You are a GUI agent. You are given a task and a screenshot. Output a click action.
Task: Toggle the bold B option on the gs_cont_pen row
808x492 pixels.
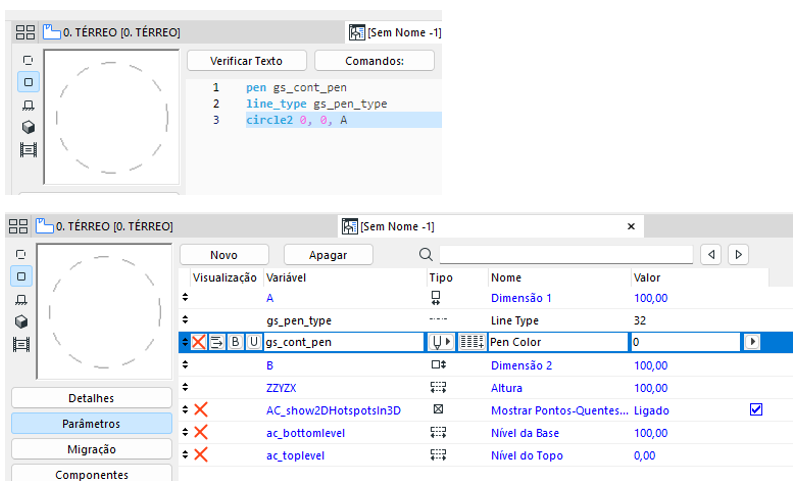(235, 342)
